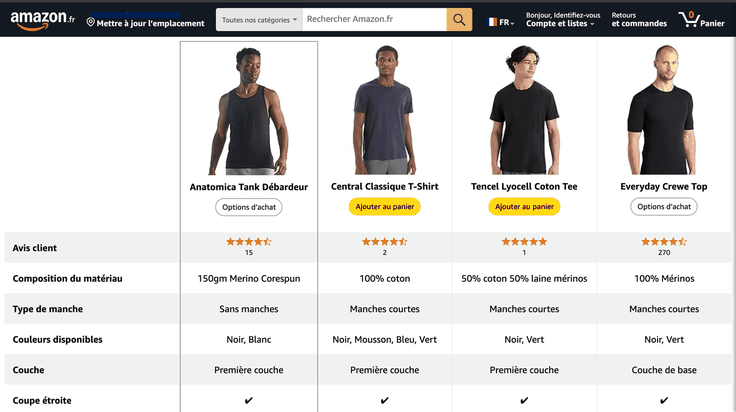Click Ajouter au panier for Tencel Tee
Viewport: 736px width, 412px height.
[x=524, y=207]
